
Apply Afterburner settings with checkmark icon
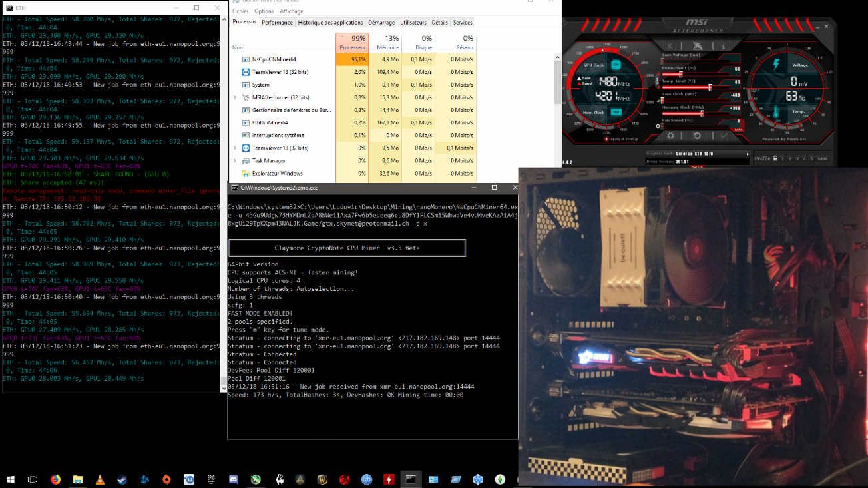click(724, 136)
